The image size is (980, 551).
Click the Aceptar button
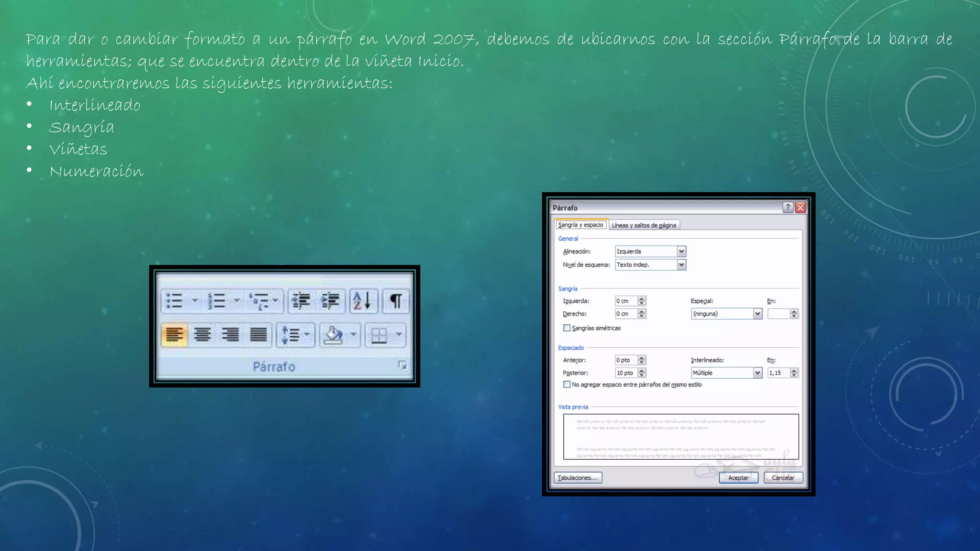pos(738,478)
